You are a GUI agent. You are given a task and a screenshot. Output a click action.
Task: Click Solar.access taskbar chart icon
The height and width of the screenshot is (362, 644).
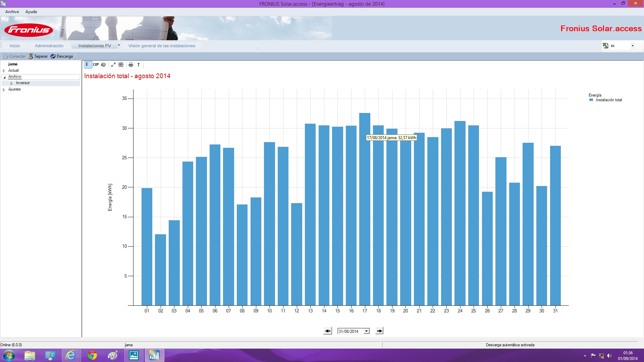tap(154, 355)
